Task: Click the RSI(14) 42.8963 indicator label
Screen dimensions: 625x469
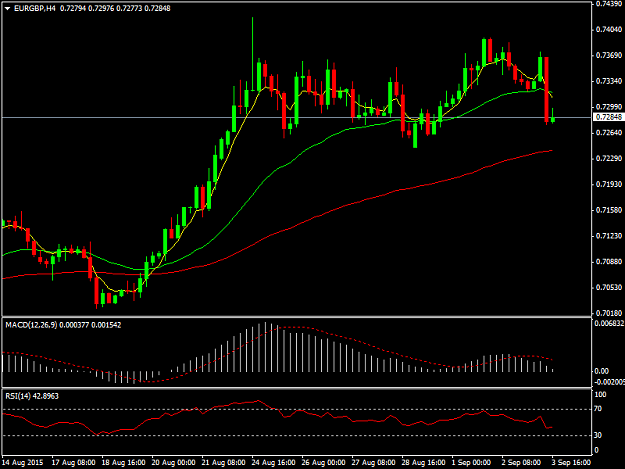Action: [32, 396]
